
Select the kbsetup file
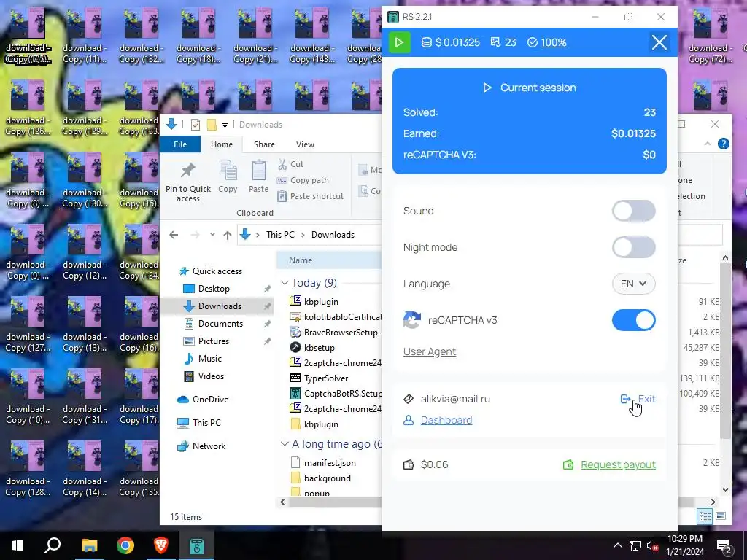coord(320,348)
